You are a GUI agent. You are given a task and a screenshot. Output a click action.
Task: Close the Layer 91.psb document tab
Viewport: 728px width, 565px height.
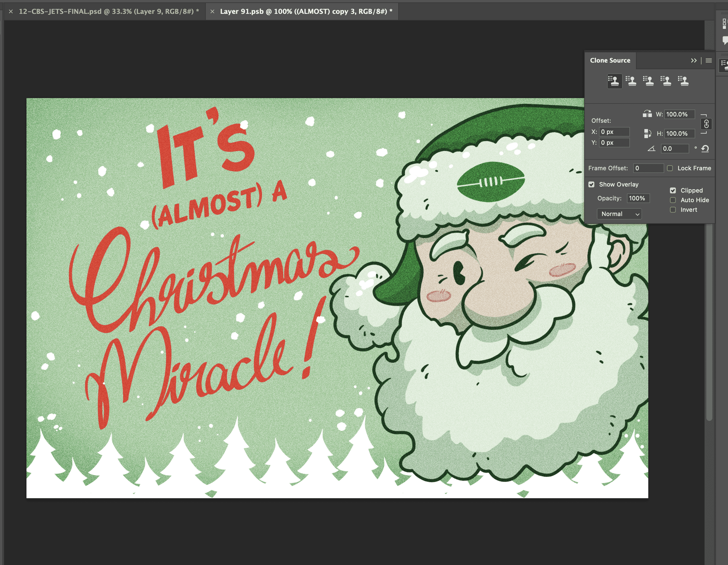pos(212,11)
